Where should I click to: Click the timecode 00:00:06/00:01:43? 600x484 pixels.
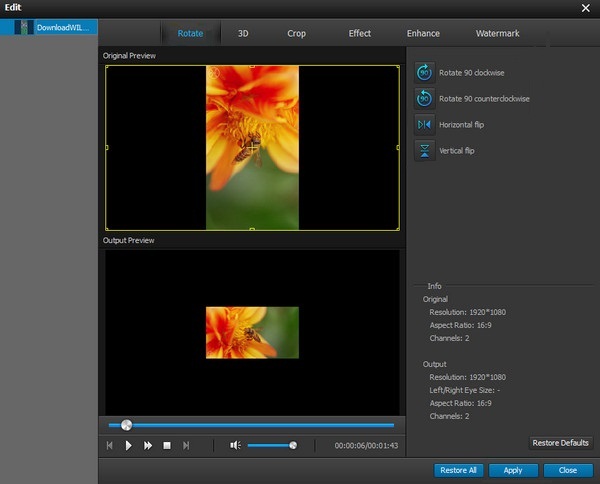366,446
